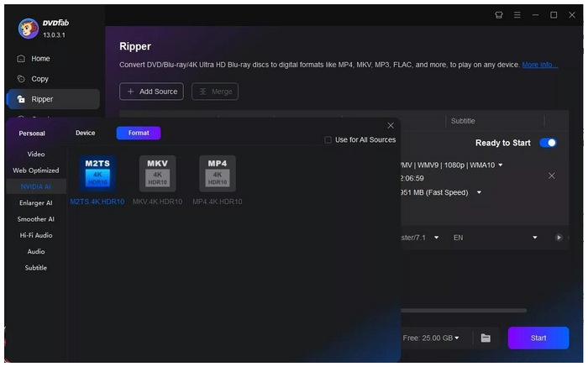
Task: Enable Use for All Sources checkbox
Action: (x=328, y=139)
